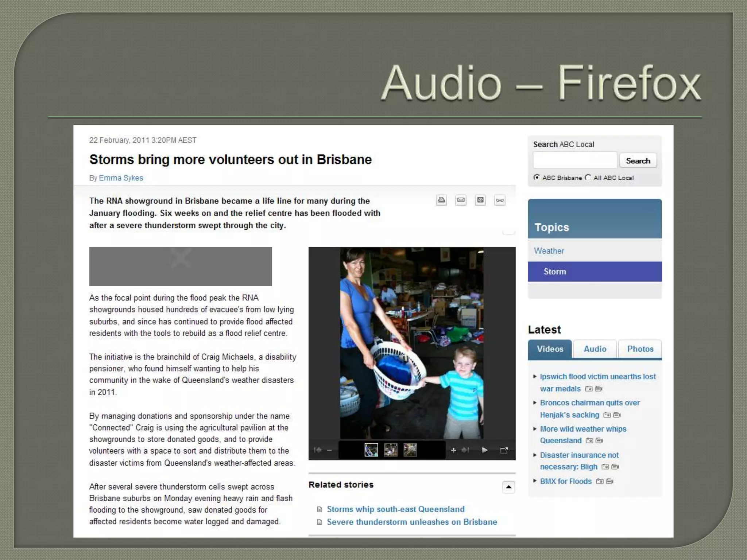Open author link Emma Sykes
This screenshot has width=747, height=560.
[121, 178]
